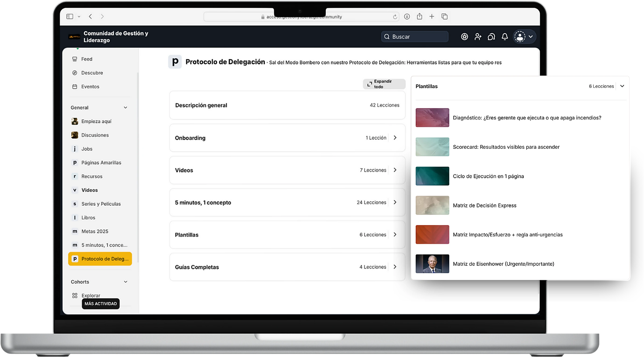The width and height of the screenshot is (644, 357).
Task: Expand the Onboarding section arrow
Action: (395, 137)
